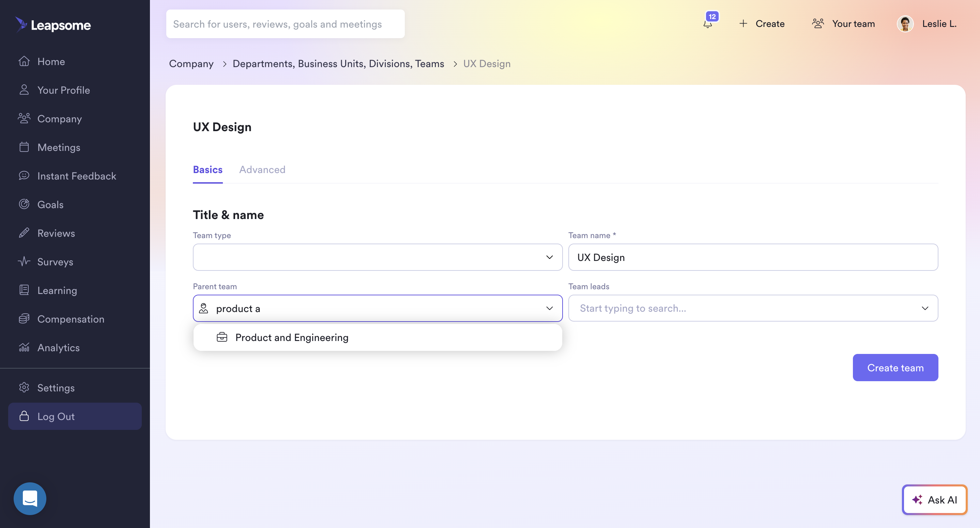
Task: Go to Departments, Business Units, Divisions, Teams breadcrumb
Action: (x=338, y=63)
